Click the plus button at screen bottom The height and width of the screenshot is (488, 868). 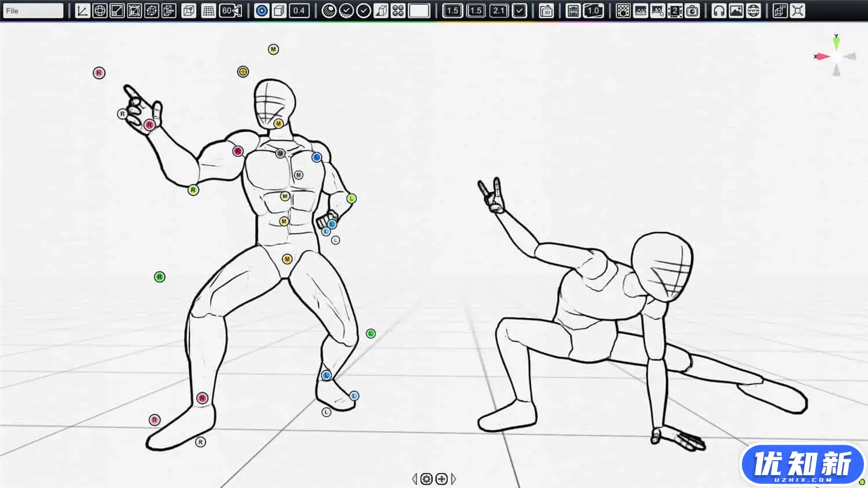(442, 479)
